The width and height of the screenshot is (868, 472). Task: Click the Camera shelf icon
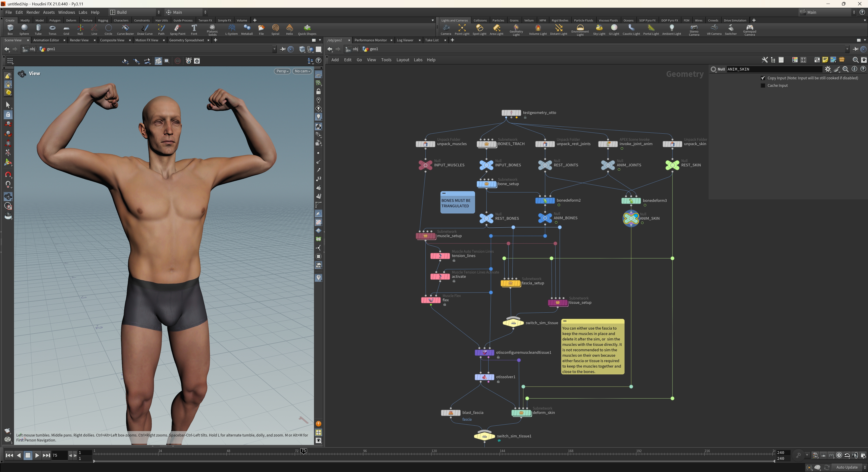tap(446, 29)
